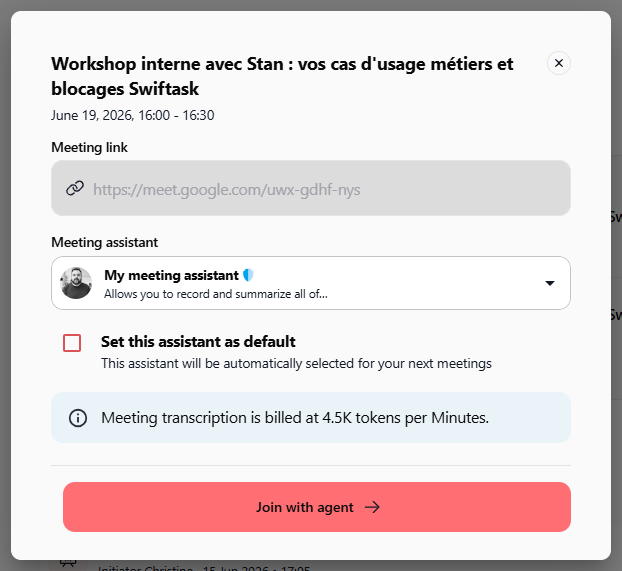Click the automatically selected assistant description text
Screen dimensions: 622x571
coord(296,363)
